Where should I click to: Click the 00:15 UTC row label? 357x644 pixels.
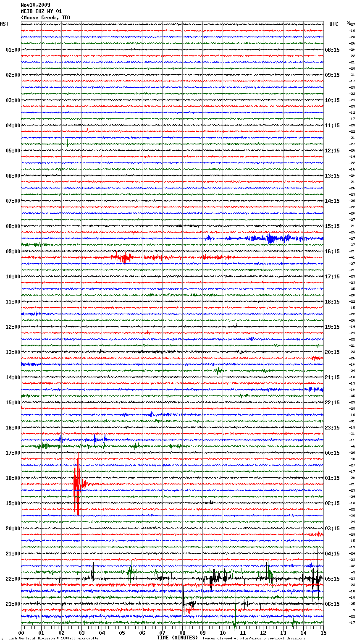click(x=332, y=453)
